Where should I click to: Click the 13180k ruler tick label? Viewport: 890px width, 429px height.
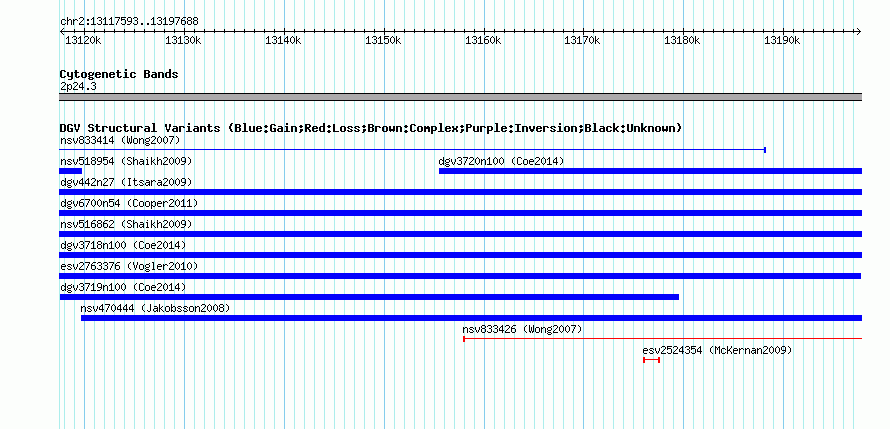coord(682,40)
